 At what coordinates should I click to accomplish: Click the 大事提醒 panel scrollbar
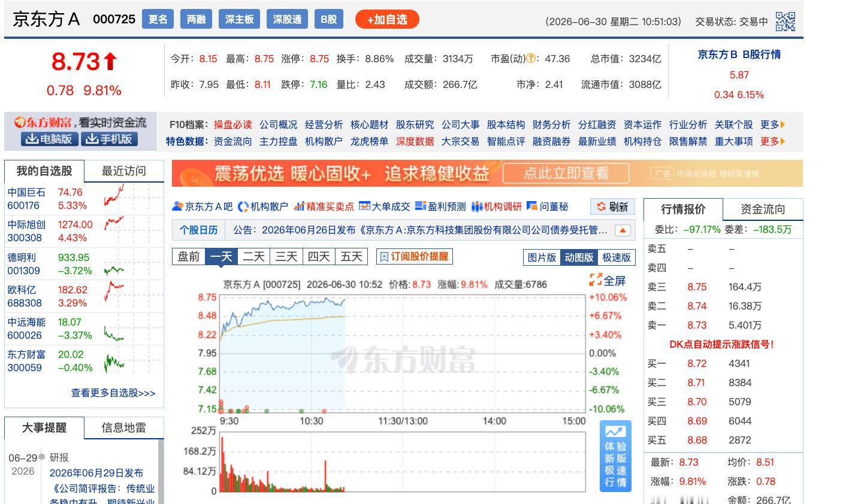(x=161, y=472)
